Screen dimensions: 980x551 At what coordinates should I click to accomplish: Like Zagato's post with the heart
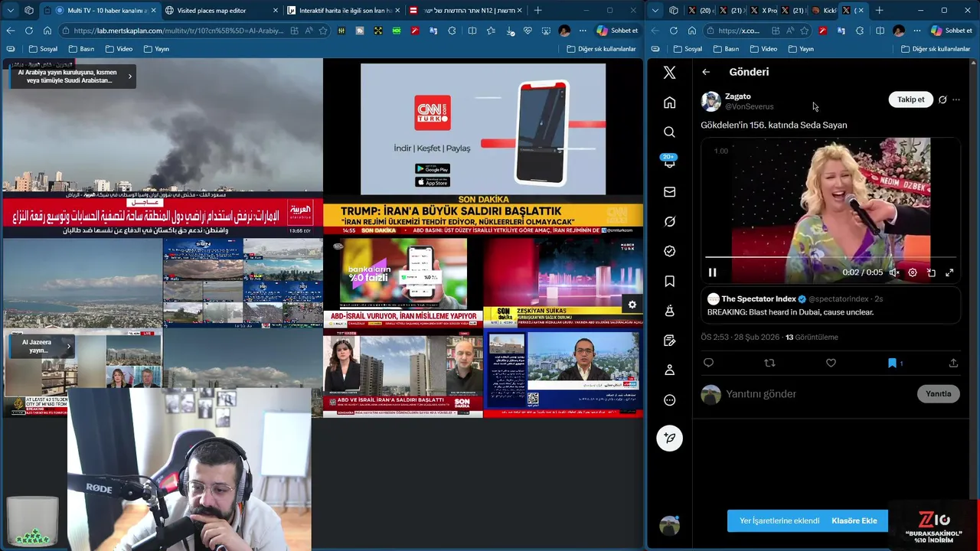tap(831, 363)
